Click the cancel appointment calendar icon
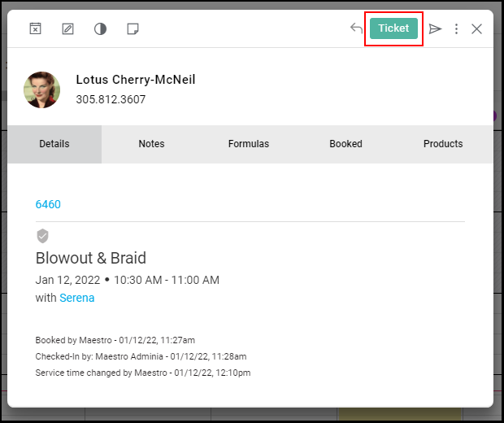Viewport: 504px width, 423px height. pyautogui.click(x=35, y=28)
